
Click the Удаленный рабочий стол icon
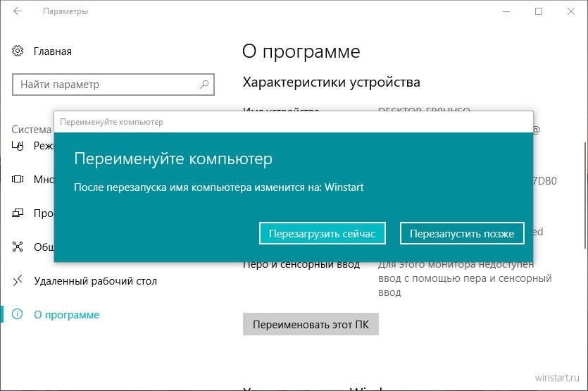(18, 281)
